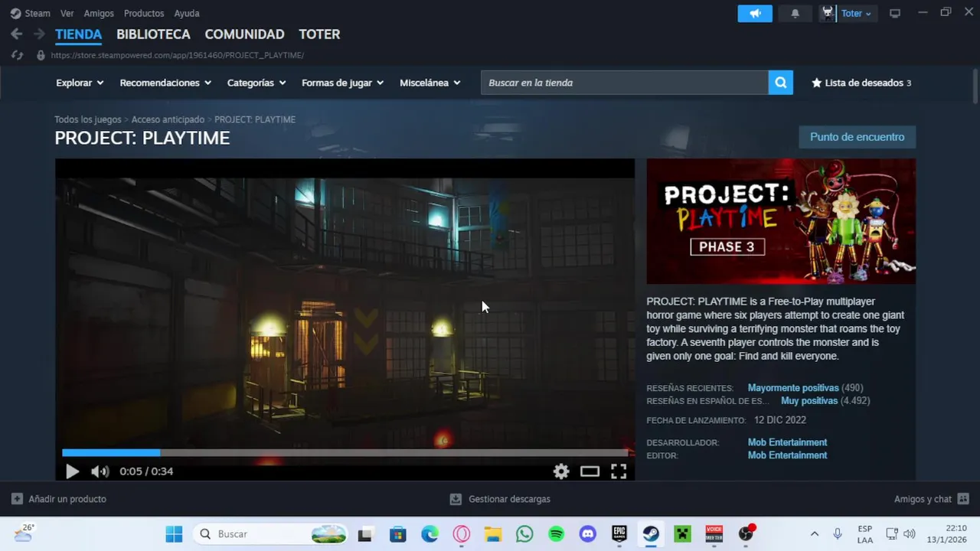Open the announcements megaphone button
Viewport: 980px width, 551px height.
[755, 13]
